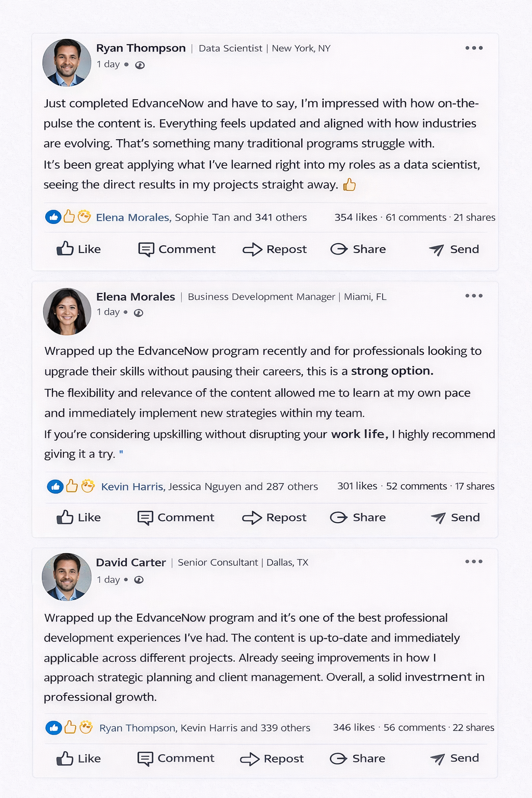Open three-dot menu on Elena Morales's post

474,296
